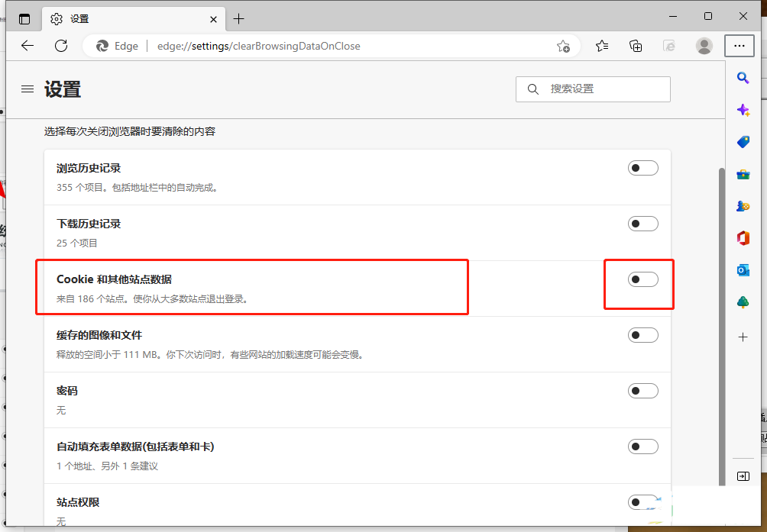Click the 浏览历史记录 label
This screenshot has height=532, width=767.
pos(89,168)
